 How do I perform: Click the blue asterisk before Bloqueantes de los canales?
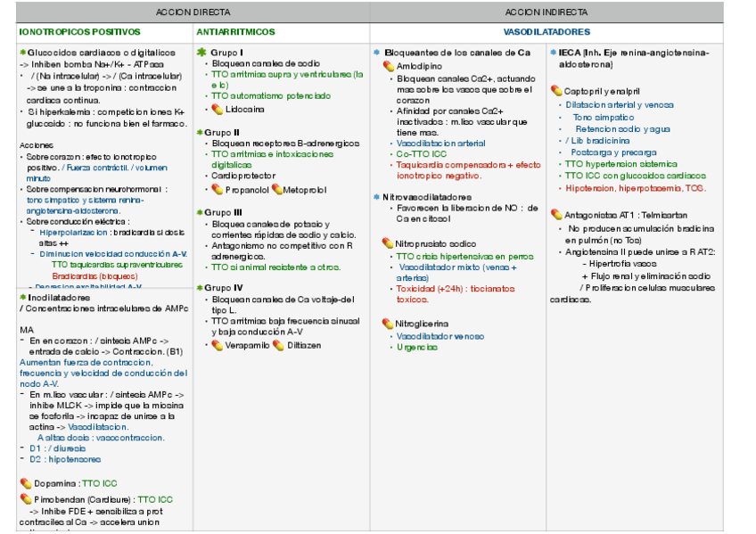[x=376, y=53]
